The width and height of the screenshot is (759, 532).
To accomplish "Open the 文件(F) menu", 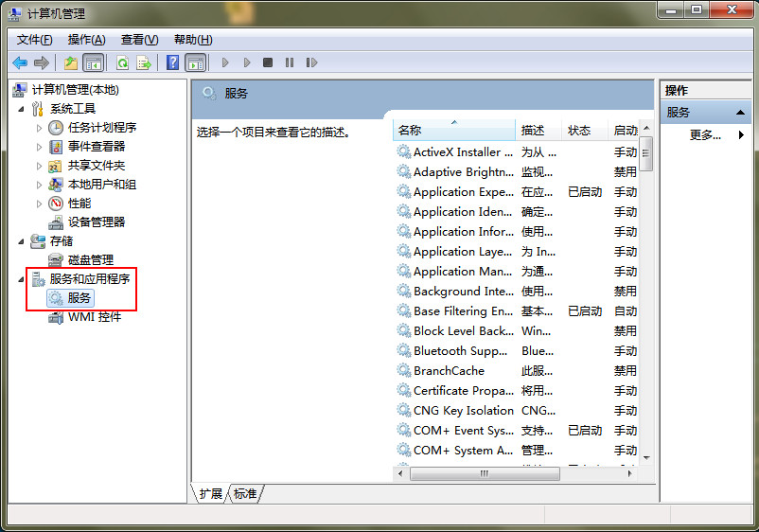I will click(34, 40).
